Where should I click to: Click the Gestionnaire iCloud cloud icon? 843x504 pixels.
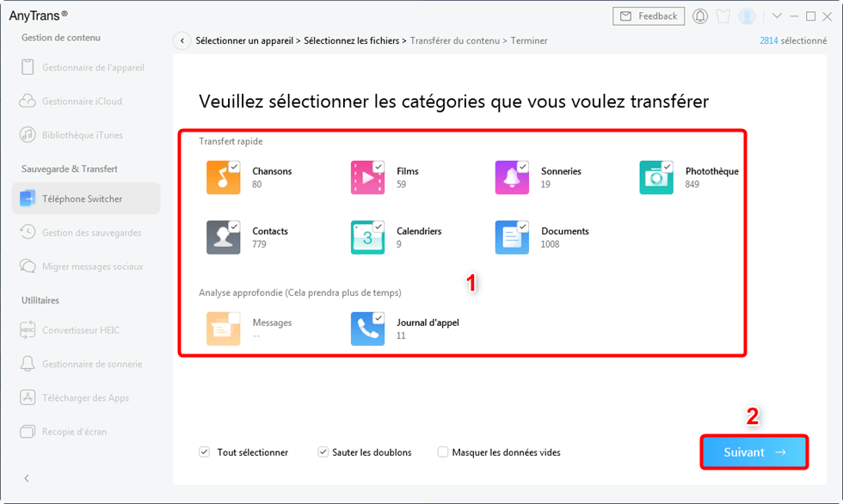[x=28, y=101]
